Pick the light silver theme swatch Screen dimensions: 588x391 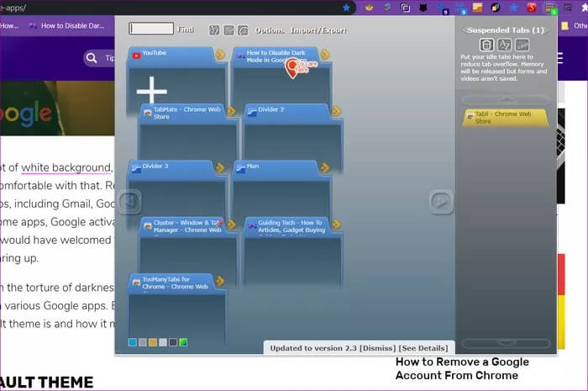(163, 342)
